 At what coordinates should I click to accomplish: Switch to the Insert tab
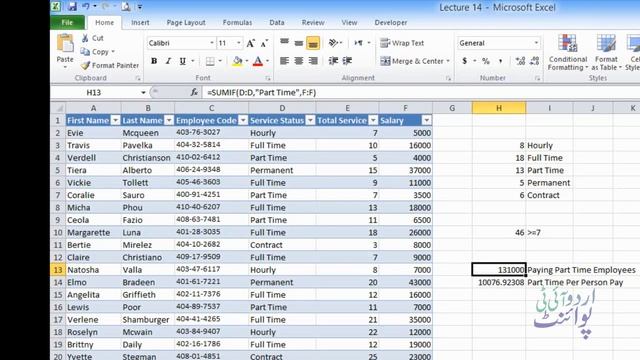coord(140,22)
